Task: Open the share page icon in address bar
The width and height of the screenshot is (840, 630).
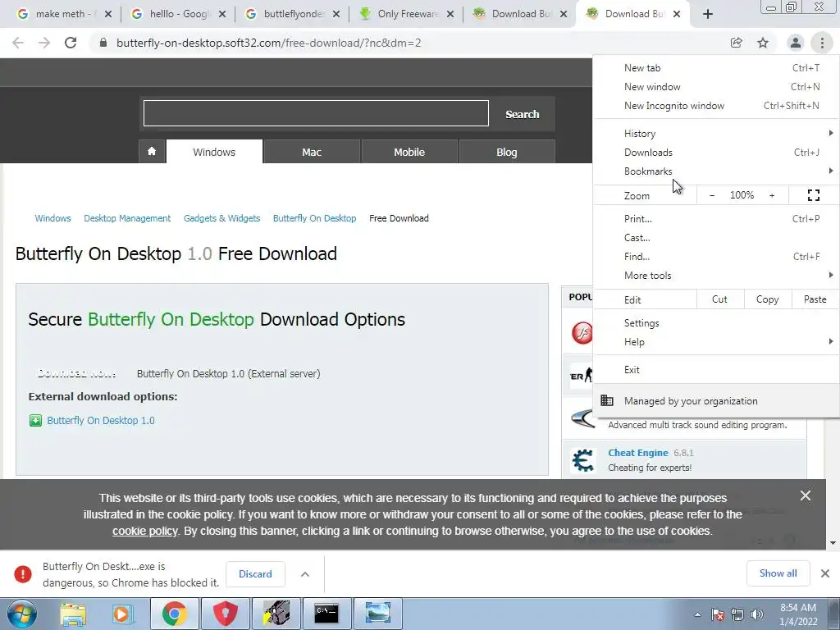Action: (737, 43)
